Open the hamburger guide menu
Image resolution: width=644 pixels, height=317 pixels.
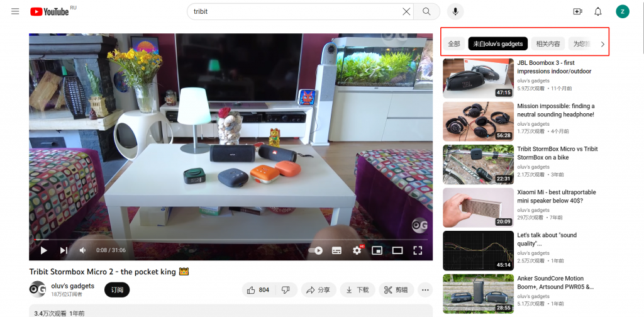point(15,11)
